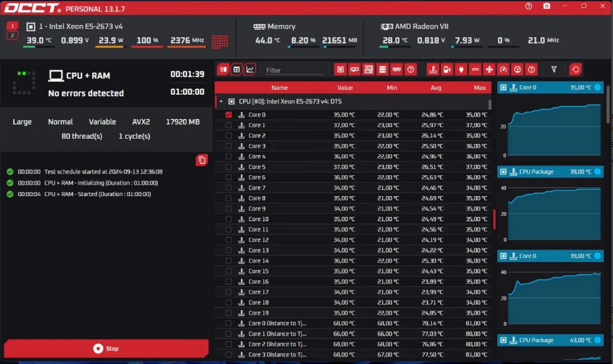Screen dimensions: 613x364
Task: Enable the Core 1 checkbox
Action: click(229, 125)
